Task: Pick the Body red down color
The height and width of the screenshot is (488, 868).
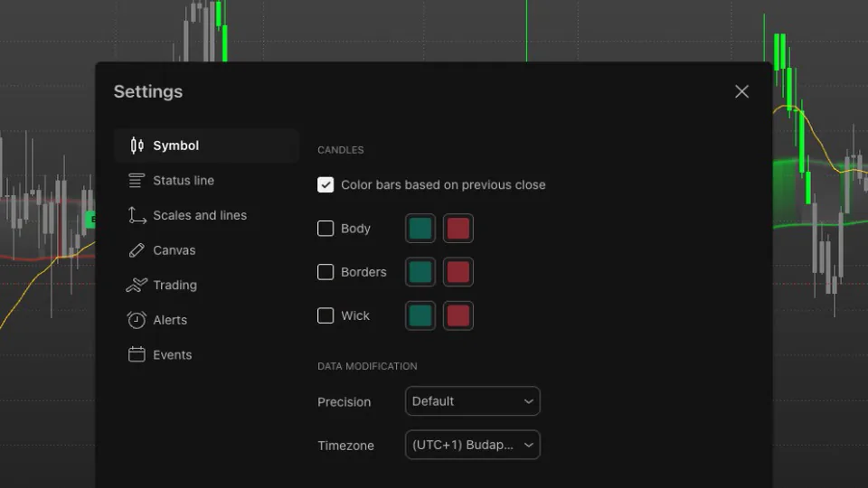Action: click(458, 229)
